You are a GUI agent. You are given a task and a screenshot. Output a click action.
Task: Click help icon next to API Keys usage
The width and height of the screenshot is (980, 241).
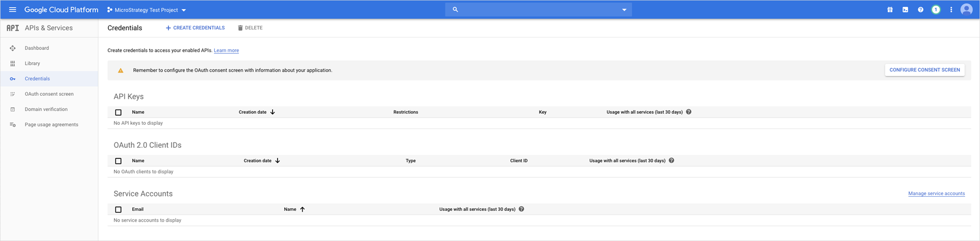[x=689, y=112]
